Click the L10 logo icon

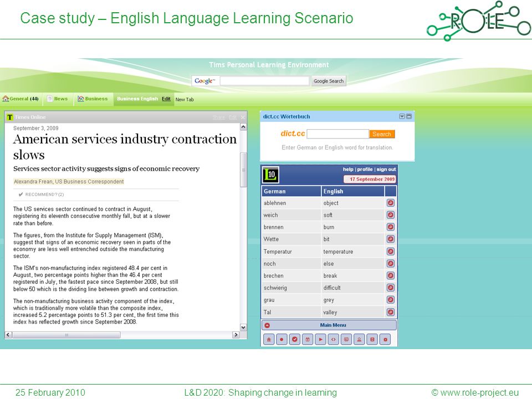pyautogui.click(x=271, y=175)
